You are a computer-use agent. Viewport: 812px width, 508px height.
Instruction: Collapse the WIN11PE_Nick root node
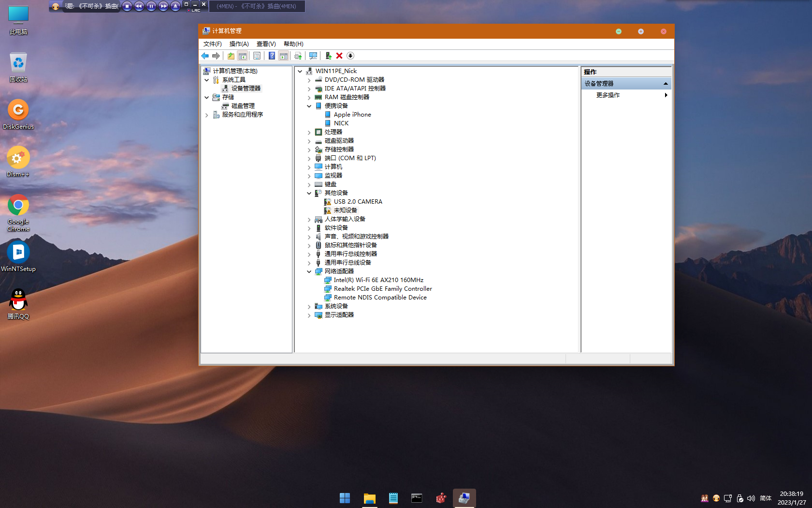tap(300, 71)
